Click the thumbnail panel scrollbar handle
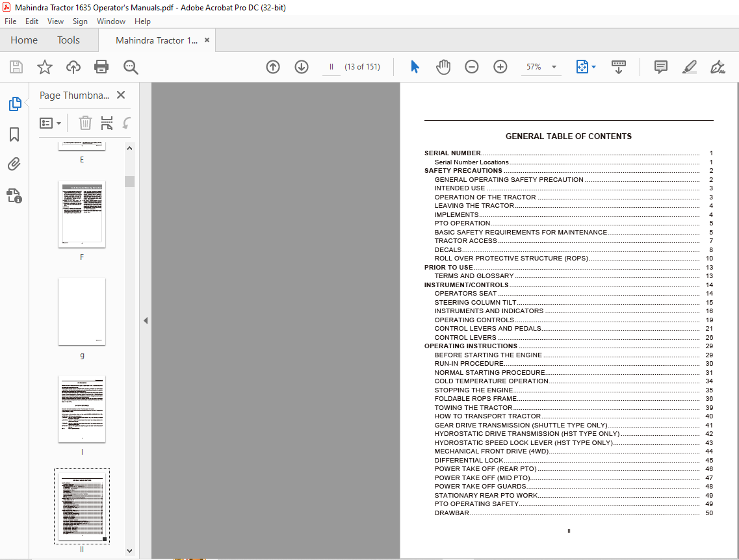 coord(129,181)
